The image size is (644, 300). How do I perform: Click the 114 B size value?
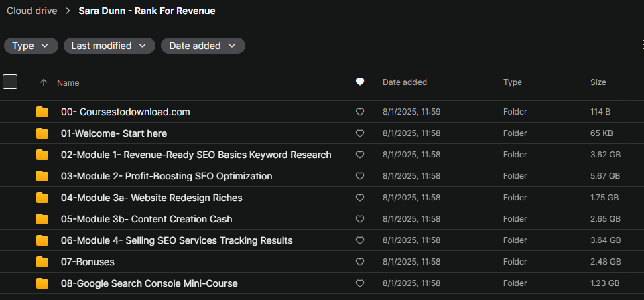coord(600,112)
